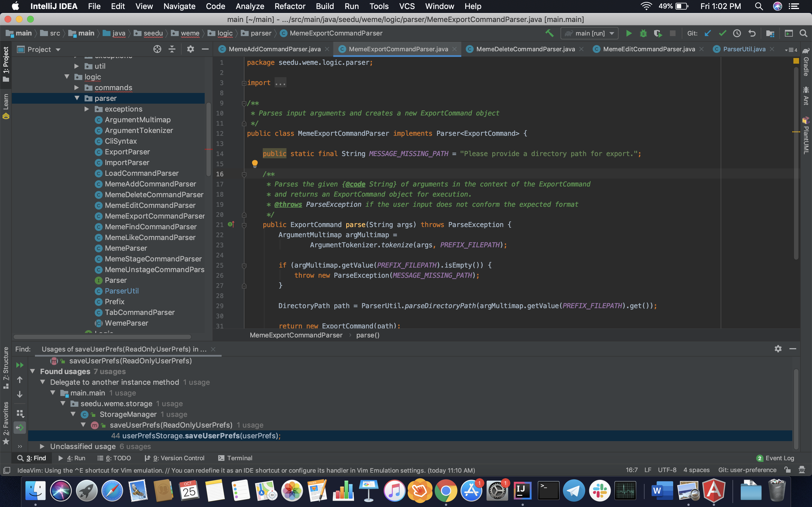This screenshot has height=507, width=812.
Task: Open the main [run] configuration dropdown
Action: point(590,33)
